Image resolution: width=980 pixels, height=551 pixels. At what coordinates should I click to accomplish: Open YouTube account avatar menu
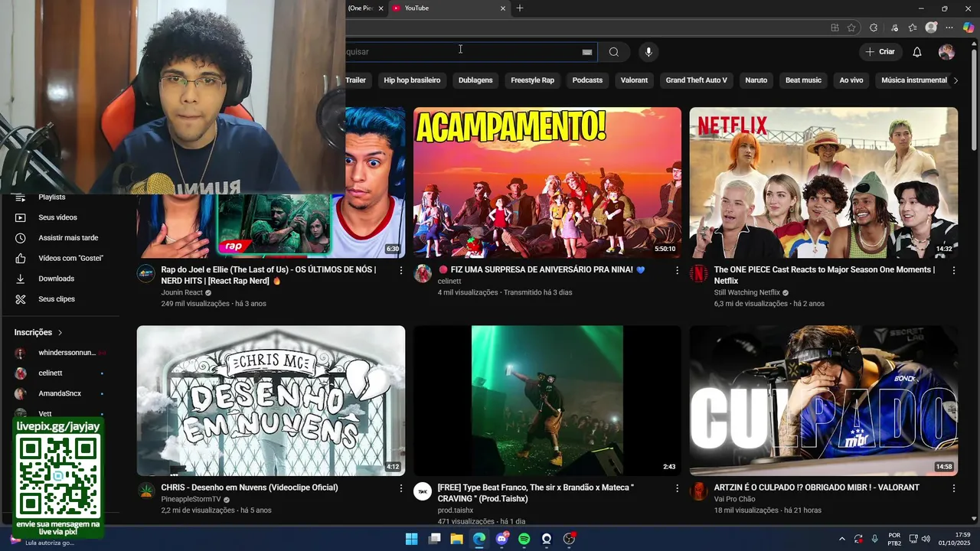pos(947,52)
